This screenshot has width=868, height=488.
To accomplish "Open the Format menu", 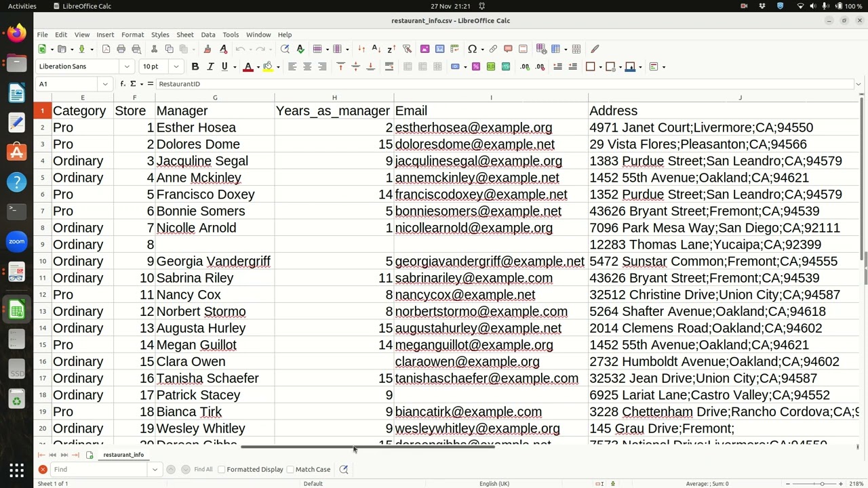I will 132,35.
